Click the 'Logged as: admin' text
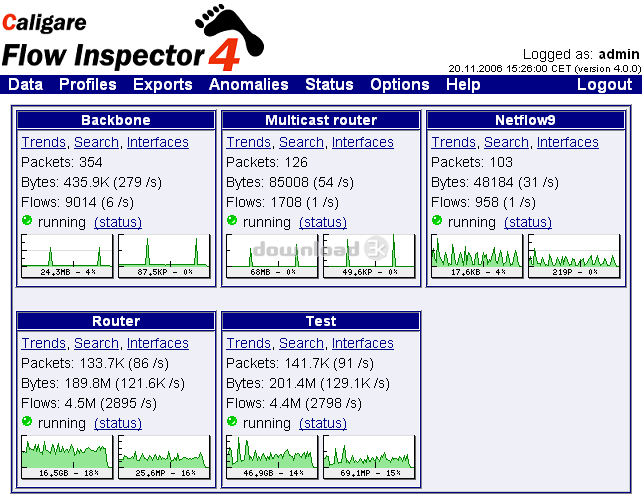The width and height of the screenshot is (642, 497). point(581,54)
